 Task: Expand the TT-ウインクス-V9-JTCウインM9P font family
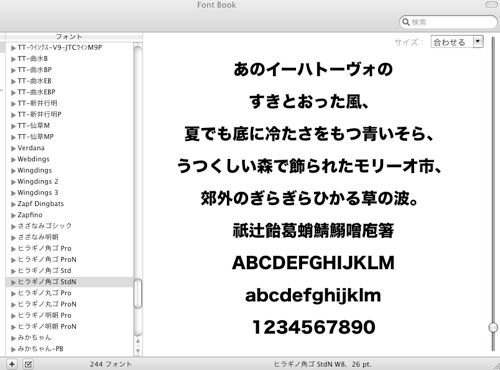click(13, 48)
